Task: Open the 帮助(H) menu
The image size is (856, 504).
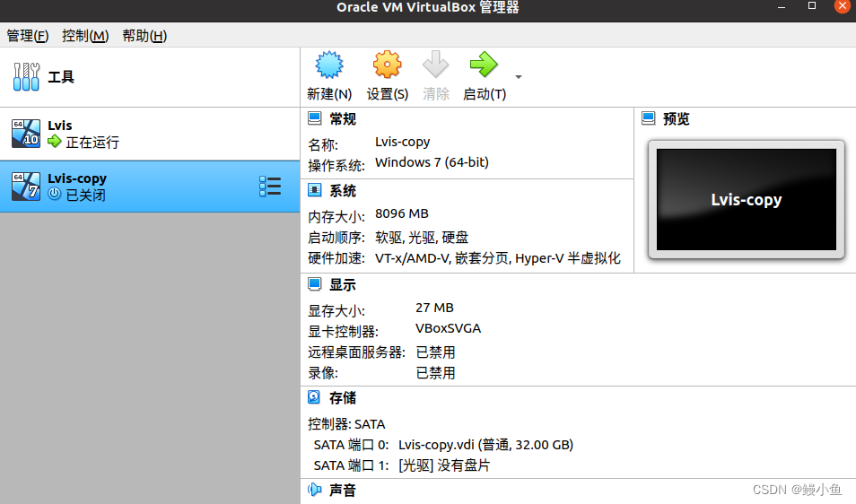Action: [144, 36]
